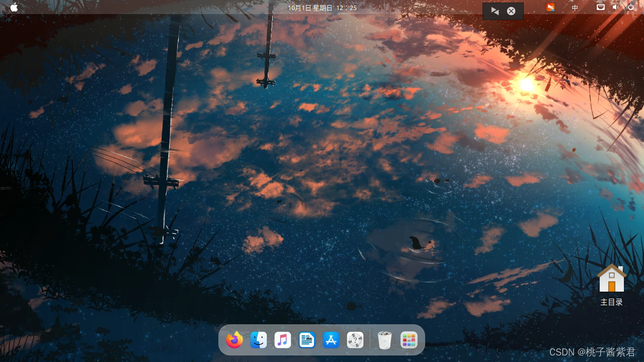Open the Help lifebuoy icon in dock
This screenshot has width=644, height=362.
(x=355, y=340)
